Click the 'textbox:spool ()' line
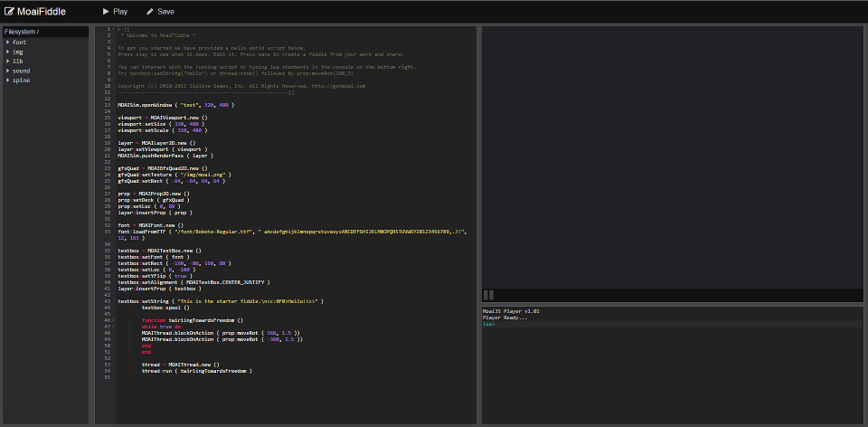 (165, 308)
